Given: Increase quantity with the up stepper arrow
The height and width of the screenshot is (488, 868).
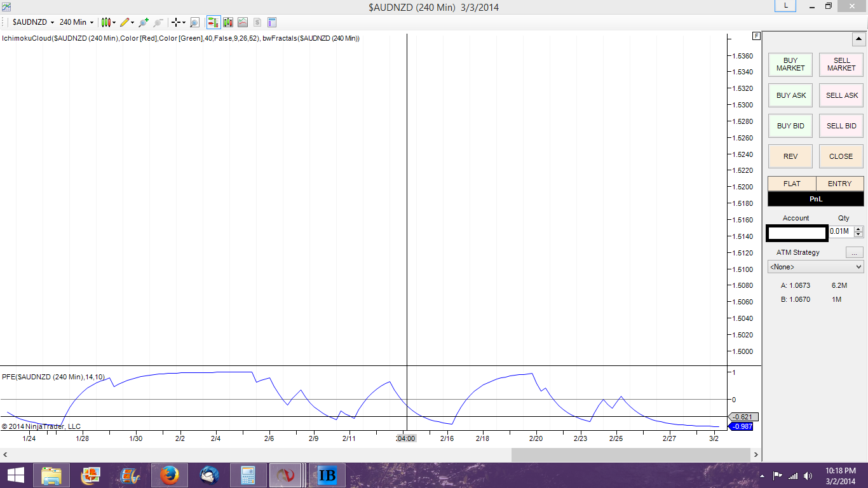Looking at the screenshot, I should coord(858,229).
